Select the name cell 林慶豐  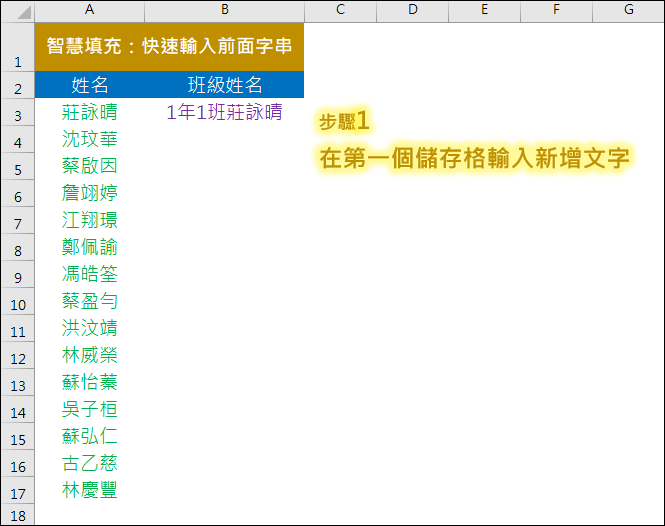point(89,490)
